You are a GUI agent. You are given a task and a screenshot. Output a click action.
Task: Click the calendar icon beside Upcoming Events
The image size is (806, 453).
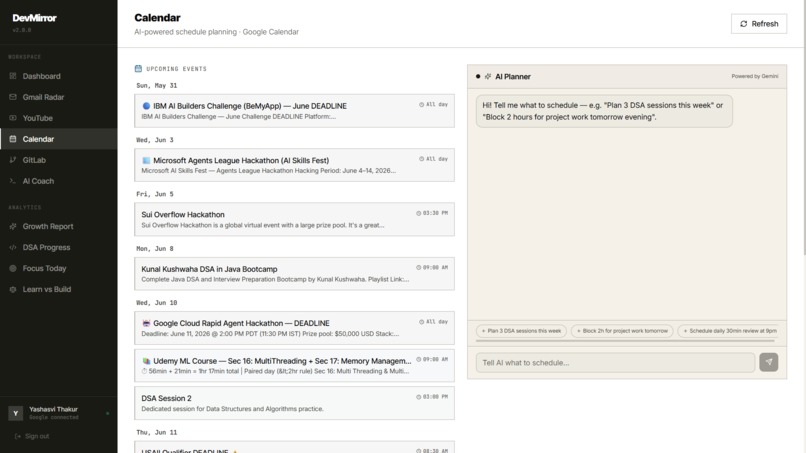click(138, 68)
